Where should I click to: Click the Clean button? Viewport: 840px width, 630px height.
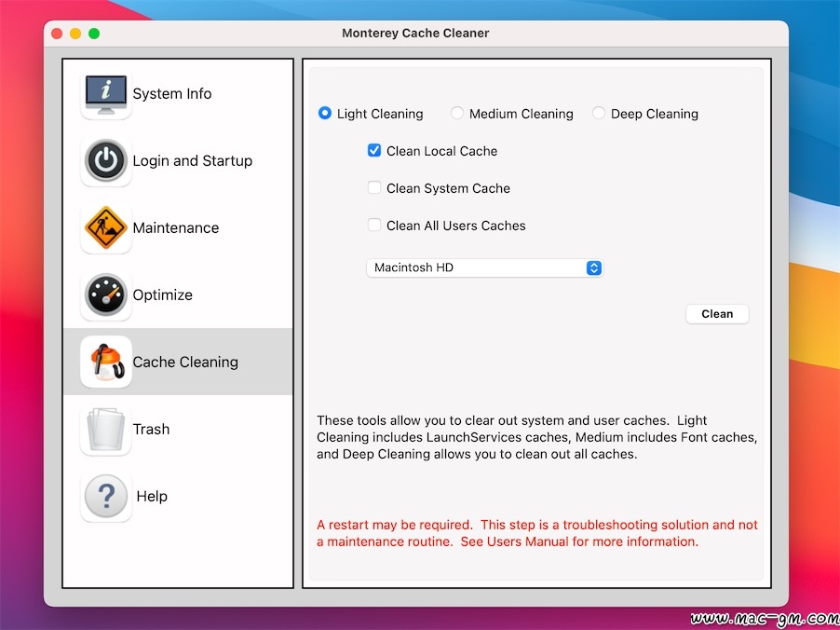(717, 314)
